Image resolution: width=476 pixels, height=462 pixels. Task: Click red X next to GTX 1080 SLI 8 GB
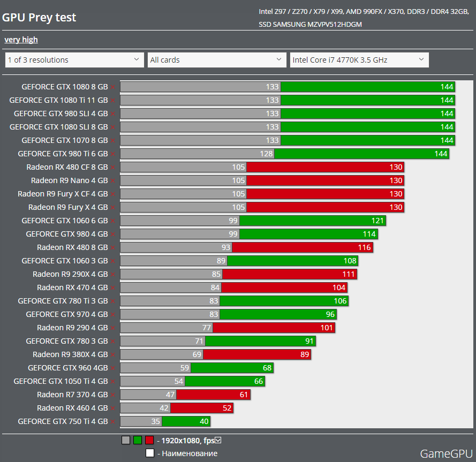click(x=112, y=127)
